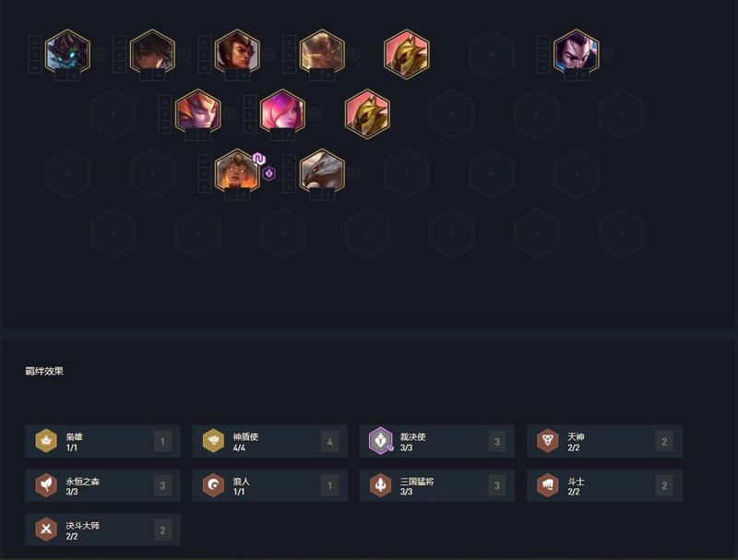
Task: Click the pink-haired champion hexagon
Action: (x=282, y=113)
